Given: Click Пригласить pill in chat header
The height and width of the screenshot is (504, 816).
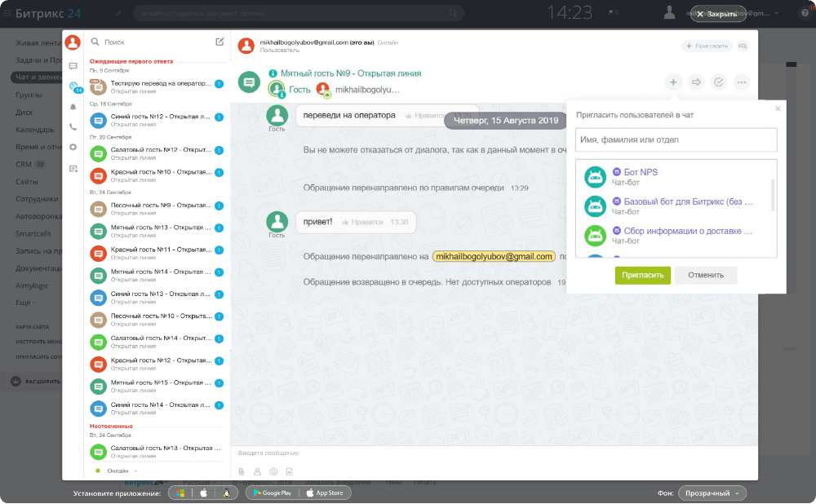Looking at the screenshot, I should (x=707, y=46).
